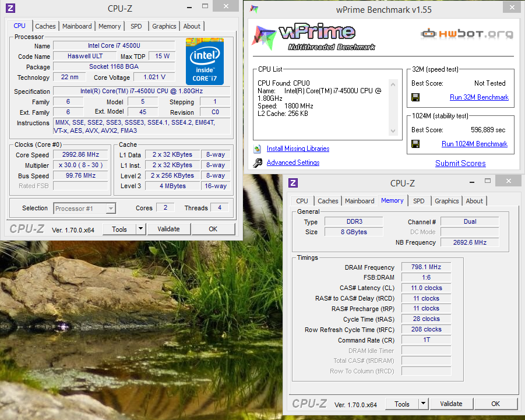This screenshot has height=420, width=525.
Task: Open Memory tab in the upper-left CPU-Z window
Action: click(x=110, y=26)
